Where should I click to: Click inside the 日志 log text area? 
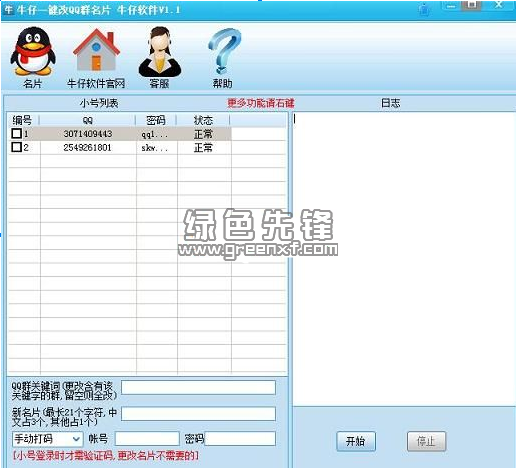(x=404, y=259)
